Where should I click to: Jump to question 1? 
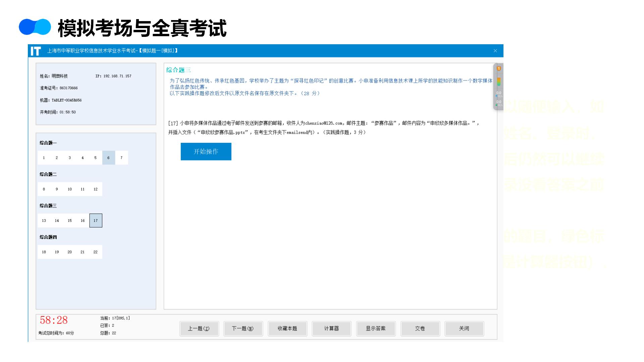click(x=44, y=158)
